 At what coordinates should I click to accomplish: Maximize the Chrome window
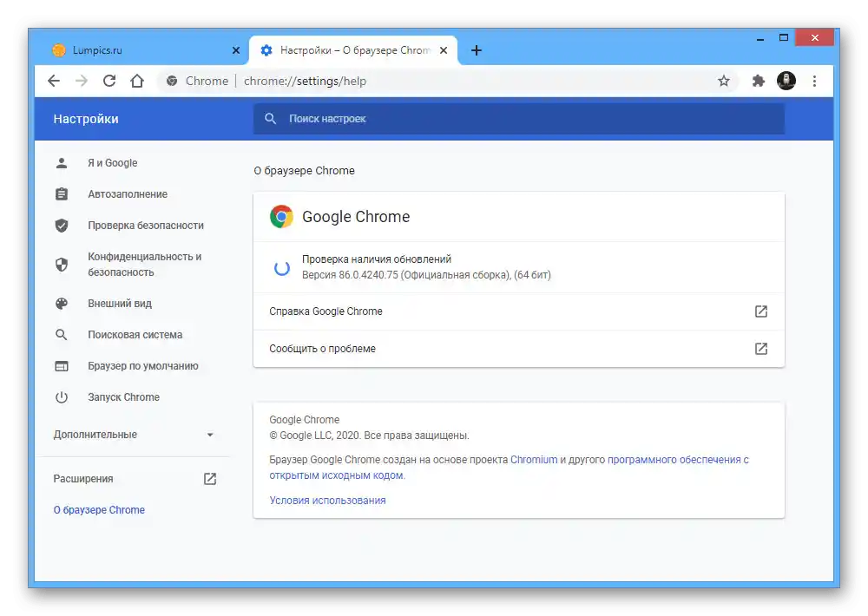point(783,38)
